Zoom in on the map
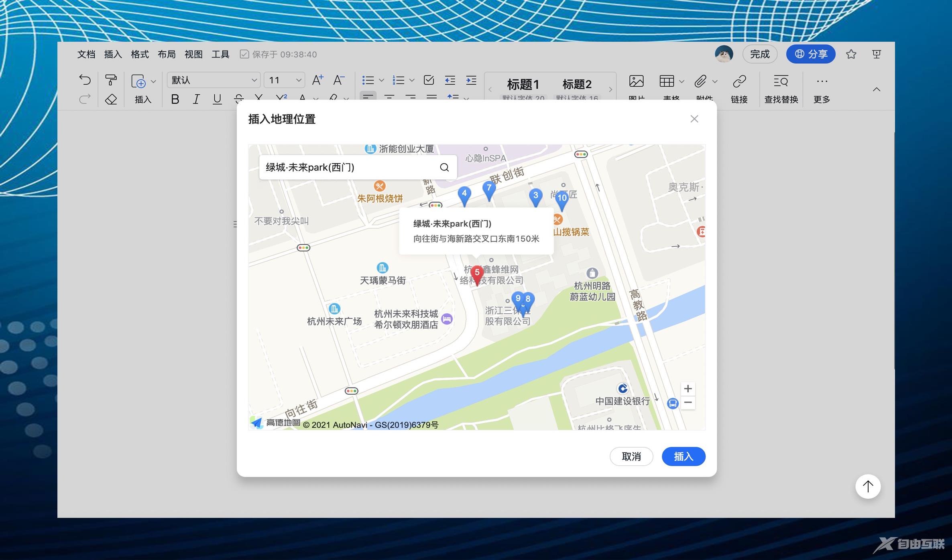This screenshot has height=560, width=952. tap(688, 388)
